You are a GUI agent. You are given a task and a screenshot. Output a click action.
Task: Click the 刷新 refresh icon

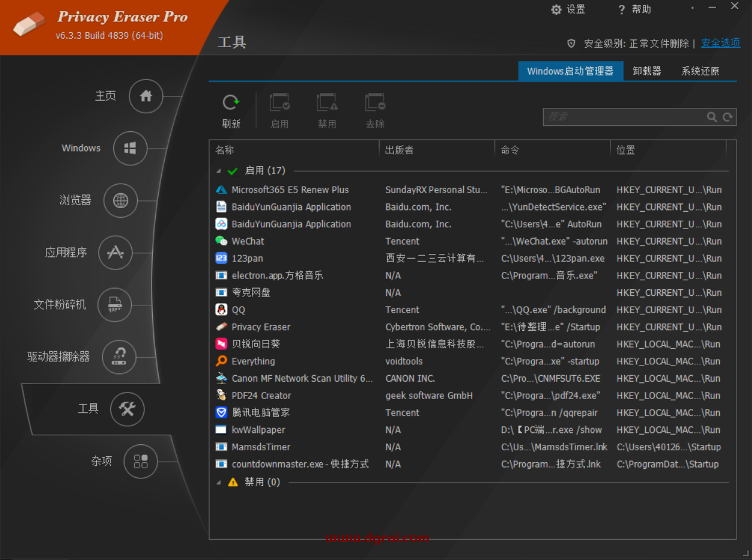(x=231, y=103)
